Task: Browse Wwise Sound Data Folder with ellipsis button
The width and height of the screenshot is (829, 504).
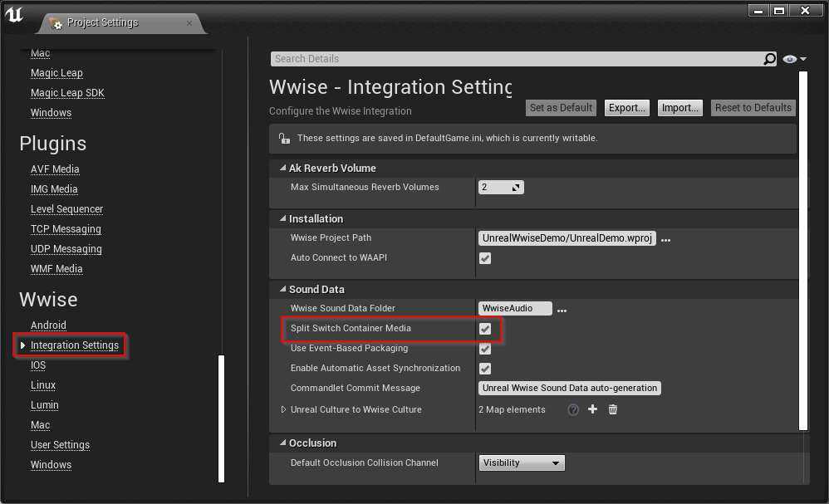Action: (x=562, y=310)
